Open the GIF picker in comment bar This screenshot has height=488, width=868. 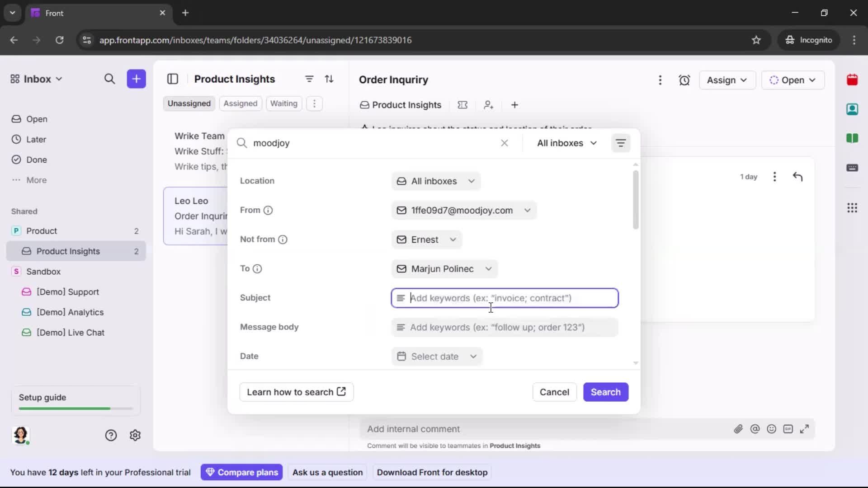tap(788, 429)
